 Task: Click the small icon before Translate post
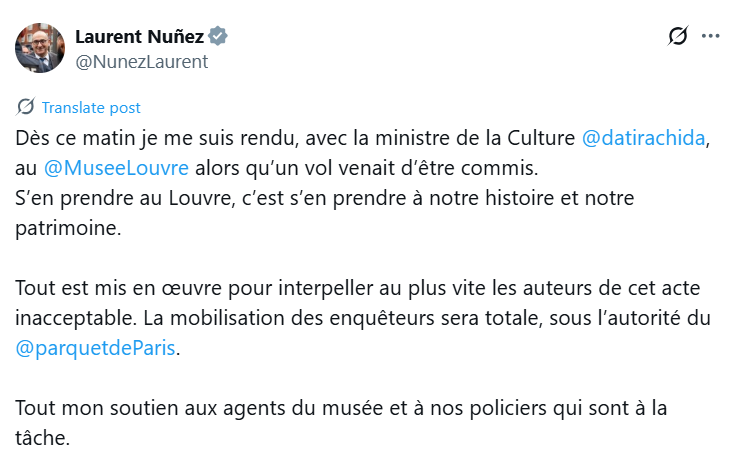coord(26,107)
